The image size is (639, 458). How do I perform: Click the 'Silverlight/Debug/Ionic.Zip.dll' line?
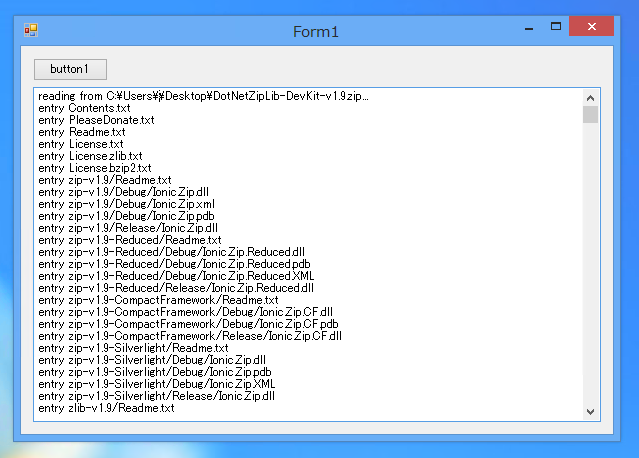[152, 360]
